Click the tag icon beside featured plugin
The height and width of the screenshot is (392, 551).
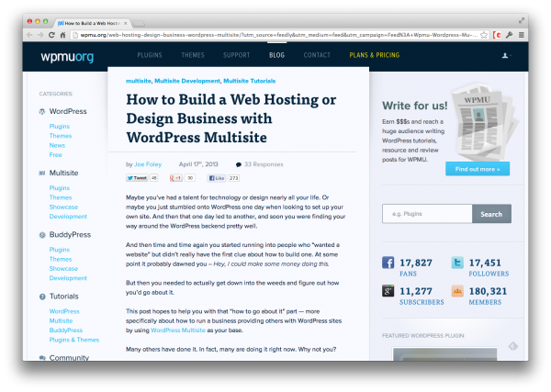(x=512, y=346)
